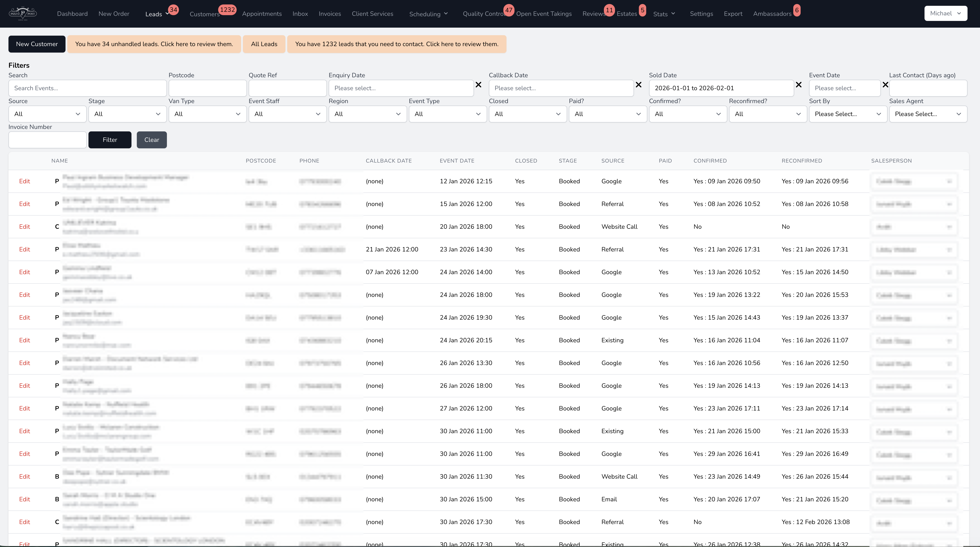Expand the Sort By dropdown

(x=848, y=114)
